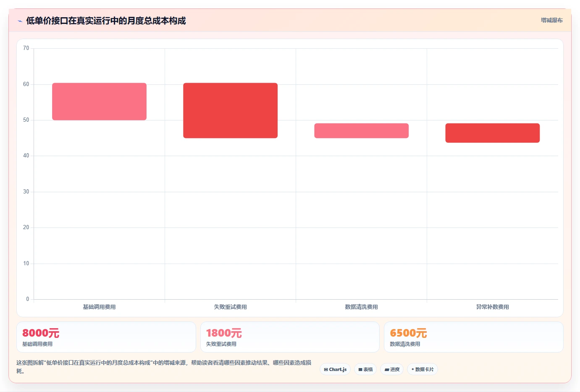Click the Chart.js tag chip
Screen dimensions: 580x392
tap(335, 369)
